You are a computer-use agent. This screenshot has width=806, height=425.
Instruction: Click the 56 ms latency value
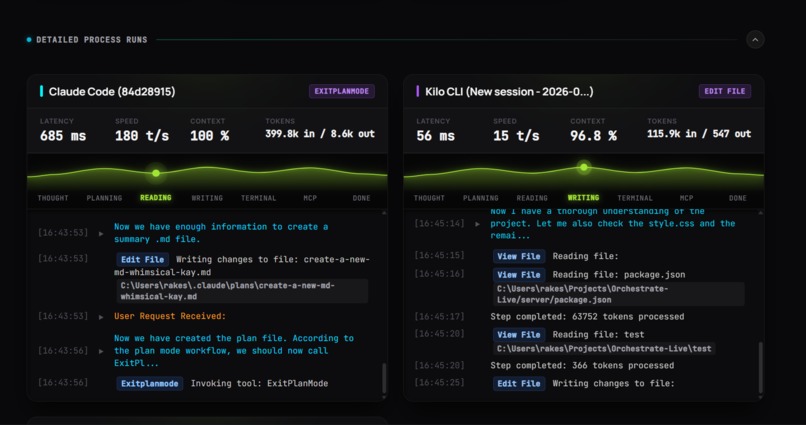coord(435,136)
